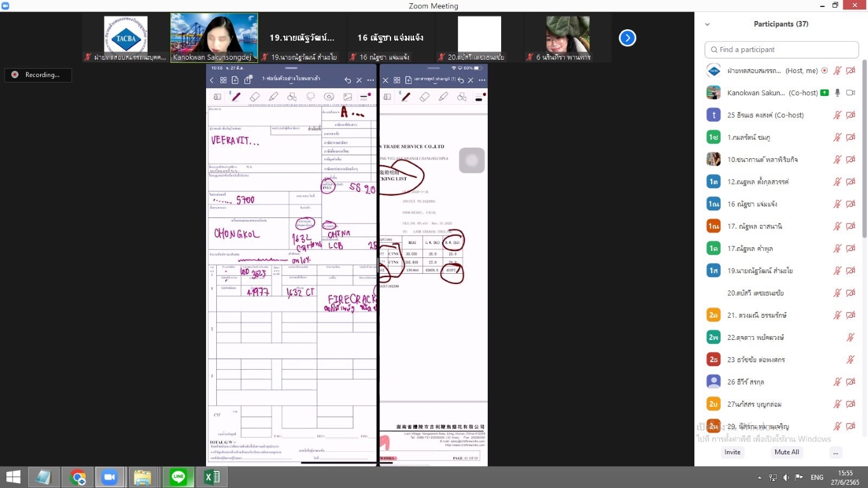
Task: Click the Find a participant search field
Action: 781,50
